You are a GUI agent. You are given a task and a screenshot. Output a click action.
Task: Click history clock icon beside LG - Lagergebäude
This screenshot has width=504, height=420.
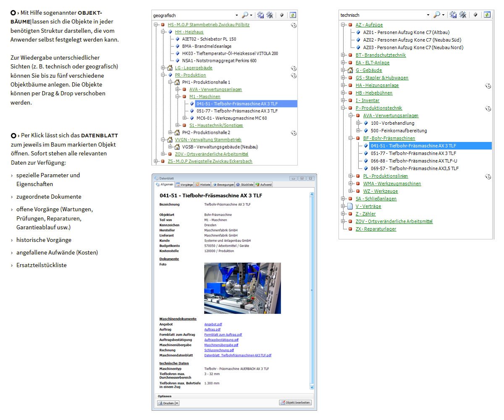tap(294, 68)
